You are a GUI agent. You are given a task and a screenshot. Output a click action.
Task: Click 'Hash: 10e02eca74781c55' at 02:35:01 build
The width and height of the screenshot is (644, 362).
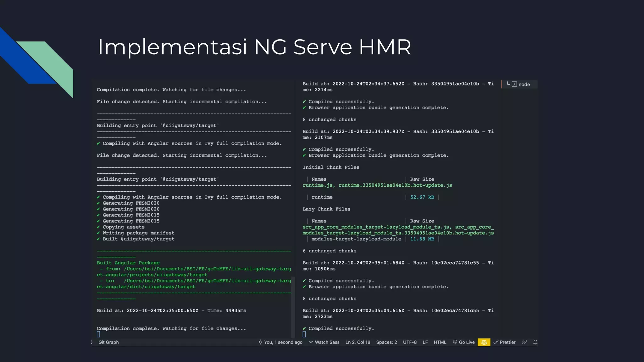[446, 263]
